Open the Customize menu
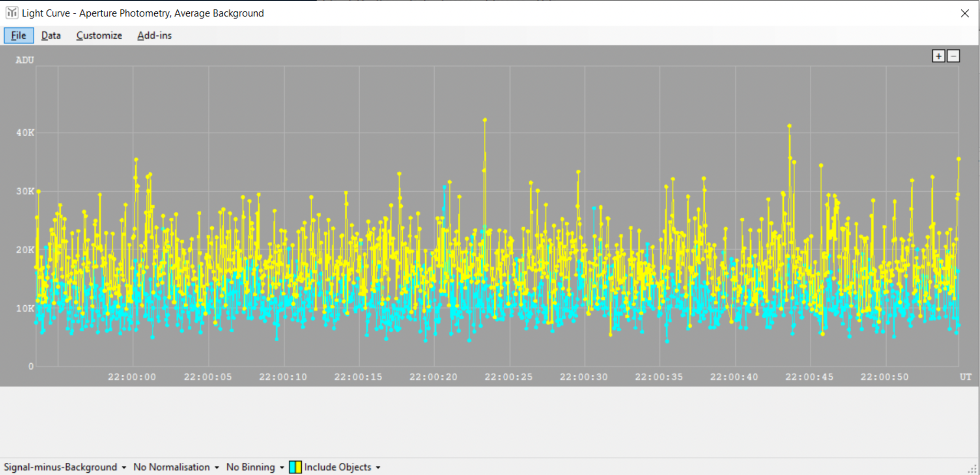 tap(99, 35)
